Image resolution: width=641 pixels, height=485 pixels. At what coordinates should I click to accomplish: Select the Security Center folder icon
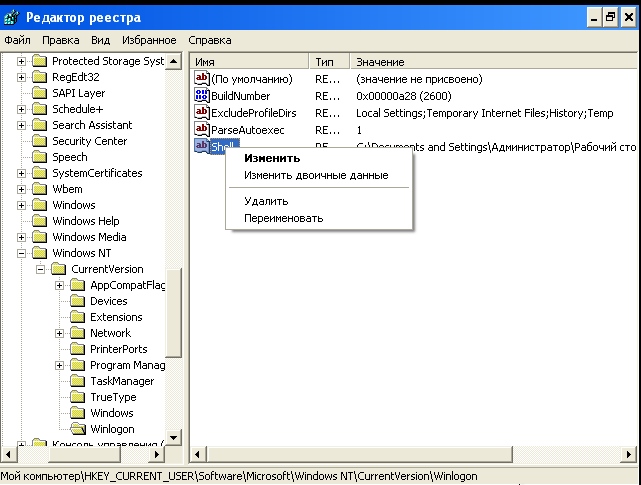(x=39, y=141)
